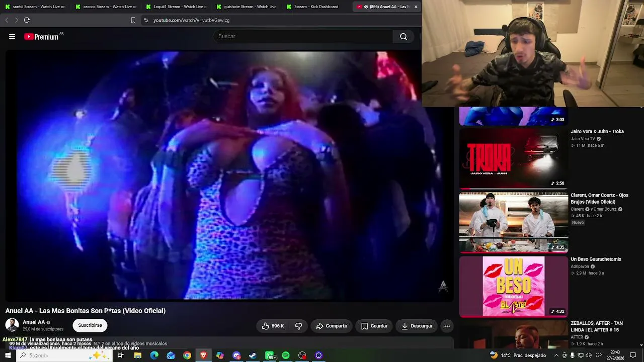The height and width of the screenshot is (362, 644).
Task: Click Clarent, Omar Courtz - Ojos Brujos title
Action: 599,199
